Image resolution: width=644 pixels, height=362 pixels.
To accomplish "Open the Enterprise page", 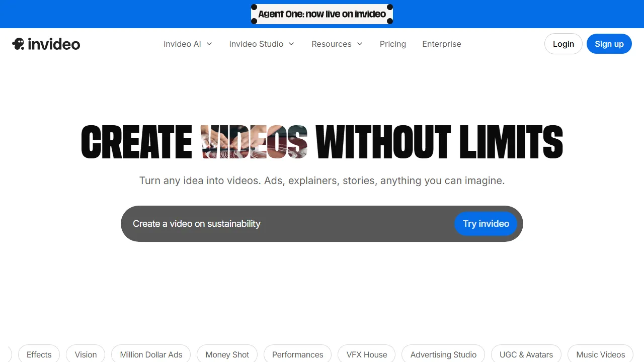I will point(442,44).
